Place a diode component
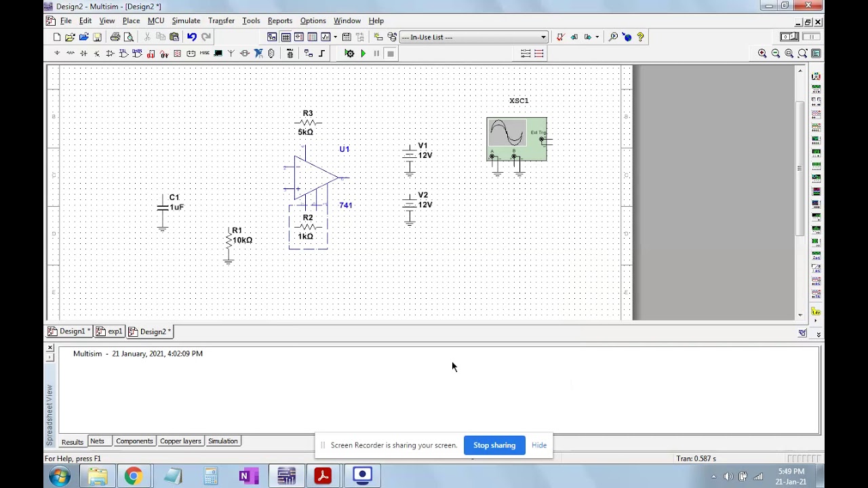The height and width of the screenshot is (488, 868). tap(84, 54)
